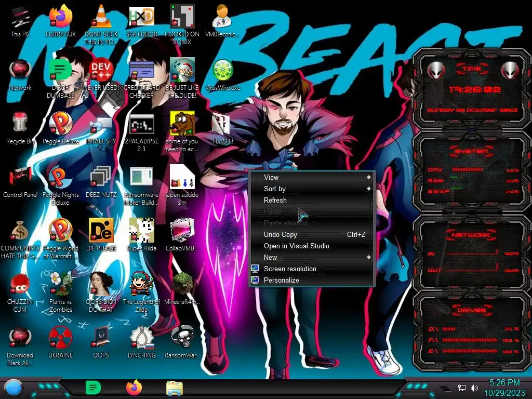Select Open in Visual Studio

pyautogui.click(x=312, y=246)
